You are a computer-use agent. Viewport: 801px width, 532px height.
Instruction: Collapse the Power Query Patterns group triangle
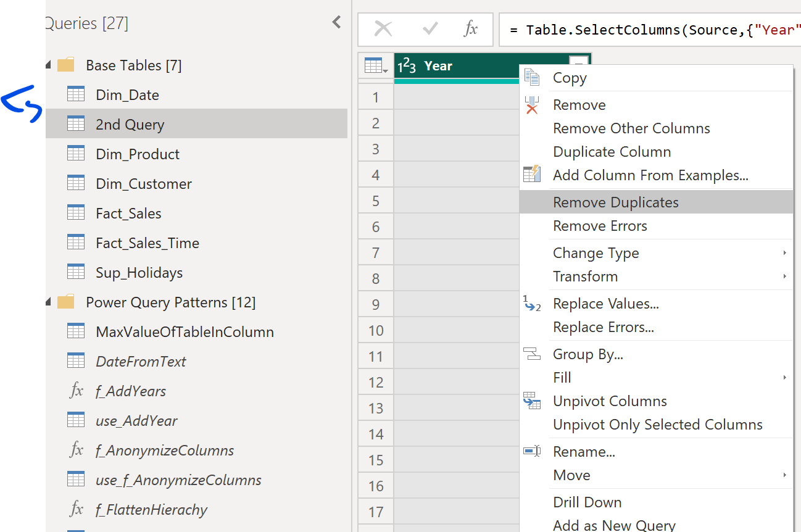click(49, 302)
